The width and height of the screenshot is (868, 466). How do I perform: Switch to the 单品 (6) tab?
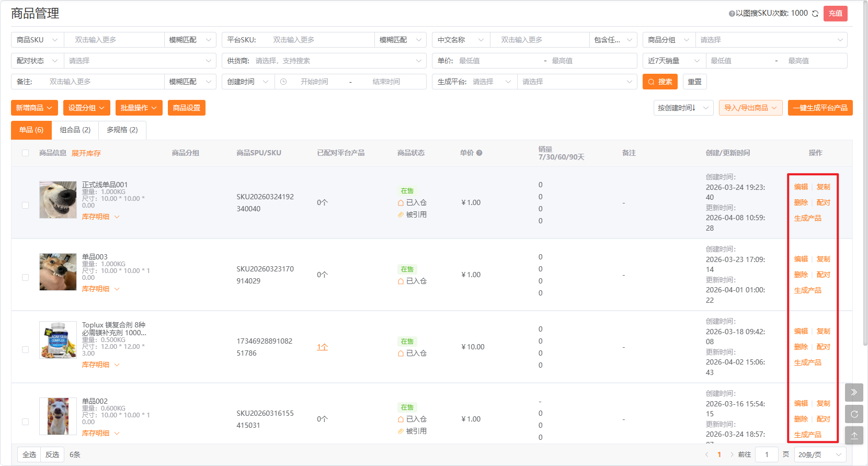click(x=31, y=130)
